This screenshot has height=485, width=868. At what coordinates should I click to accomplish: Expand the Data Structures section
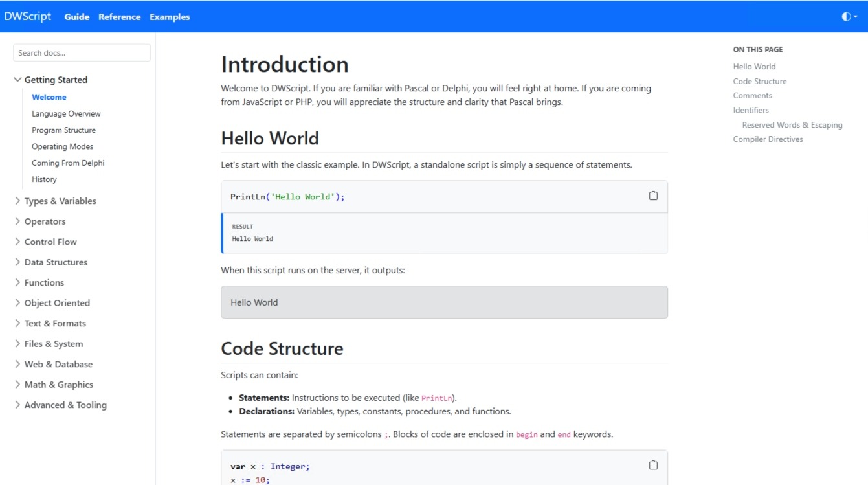[x=56, y=262]
